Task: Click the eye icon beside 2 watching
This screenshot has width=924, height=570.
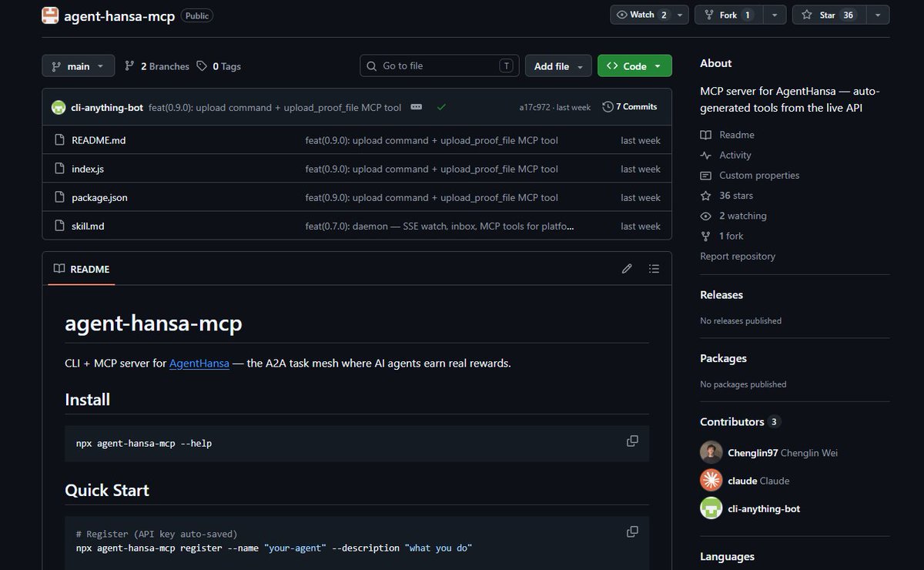Action: point(706,216)
